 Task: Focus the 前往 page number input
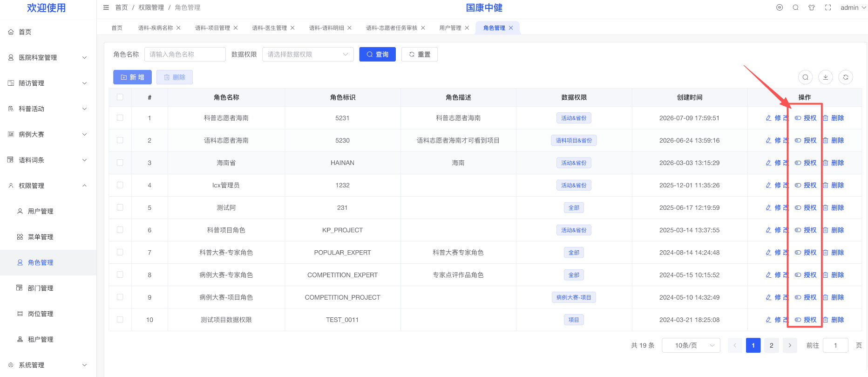pyautogui.click(x=835, y=345)
